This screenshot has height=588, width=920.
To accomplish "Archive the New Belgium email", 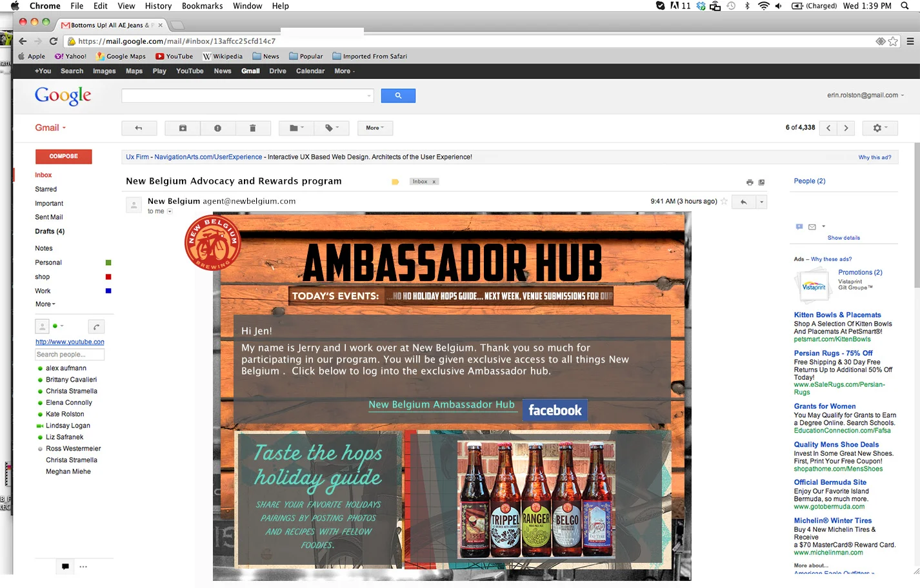I will pos(182,128).
